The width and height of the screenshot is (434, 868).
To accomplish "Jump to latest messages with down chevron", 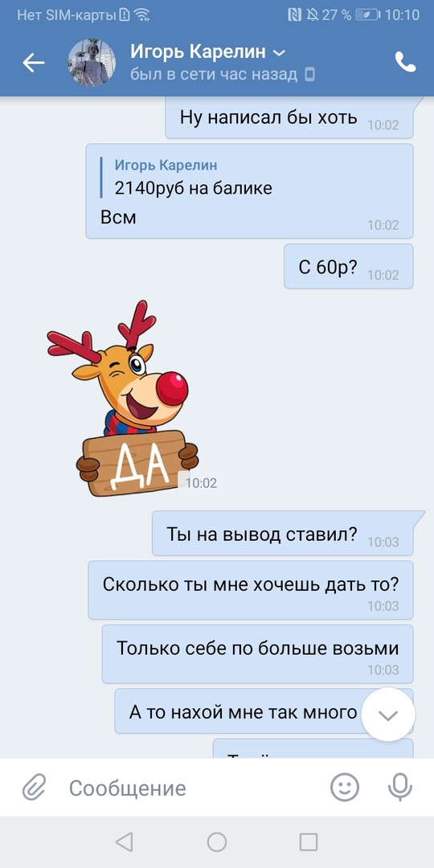I will pyautogui.click(x=388, y=714).
